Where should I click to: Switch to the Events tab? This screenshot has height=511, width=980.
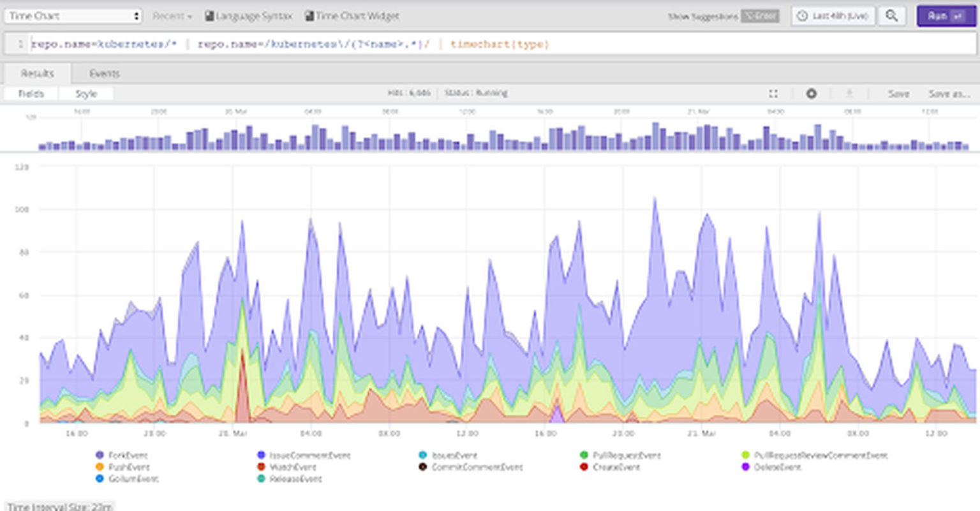click(103, 73)
